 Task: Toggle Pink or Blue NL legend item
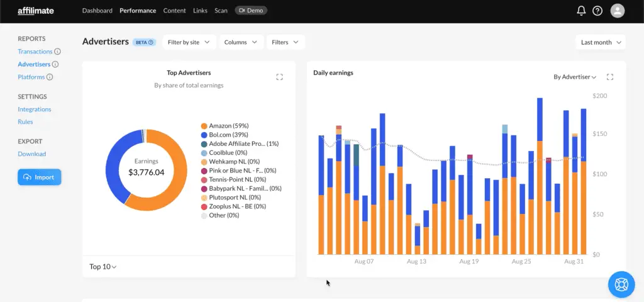(238, 171)
